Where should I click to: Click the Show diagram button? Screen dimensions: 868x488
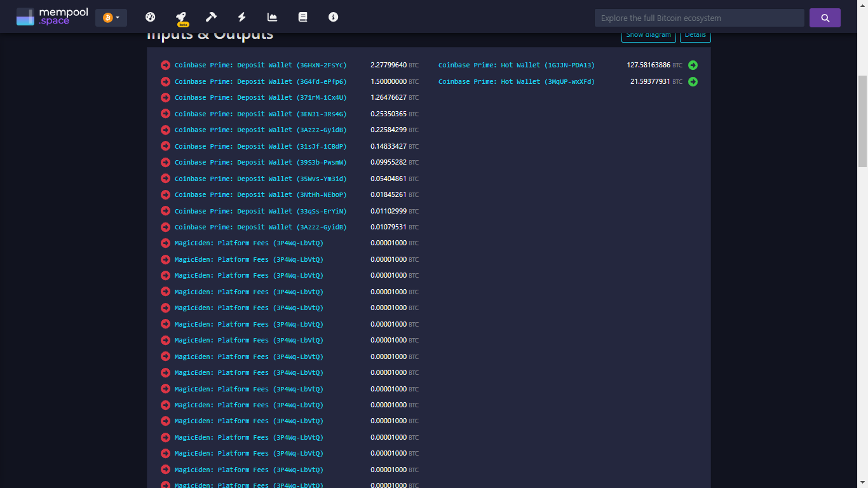tap(648, 36)
